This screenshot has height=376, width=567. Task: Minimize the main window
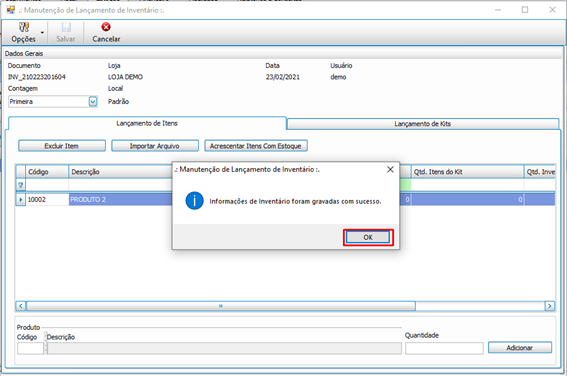(x=498, y=10)
